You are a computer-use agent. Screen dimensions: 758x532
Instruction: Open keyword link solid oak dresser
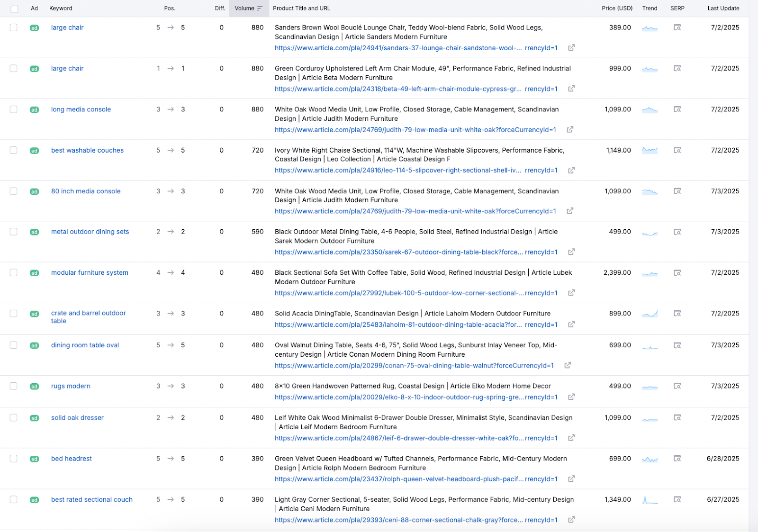point(77,417)
